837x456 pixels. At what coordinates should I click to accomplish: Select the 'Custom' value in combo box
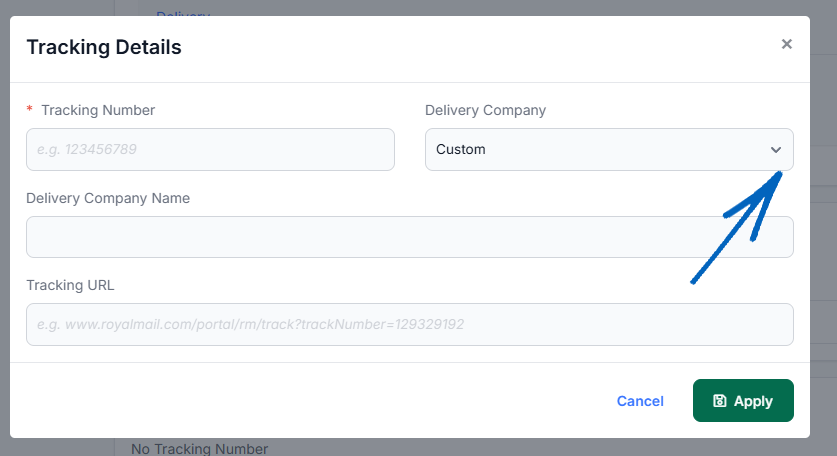pos(461,150)
